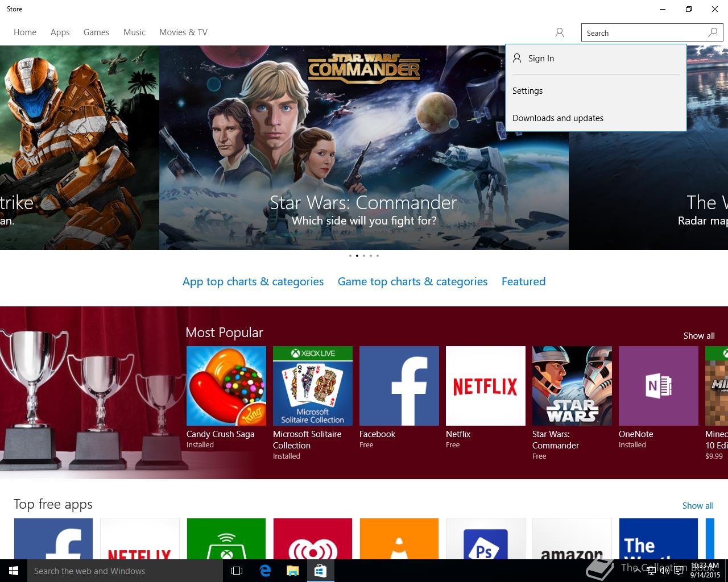Image resolution: width=728 pixels, height=582 pixels.
Task: Open Game top charts & categories link
Action: coord(412,282)
